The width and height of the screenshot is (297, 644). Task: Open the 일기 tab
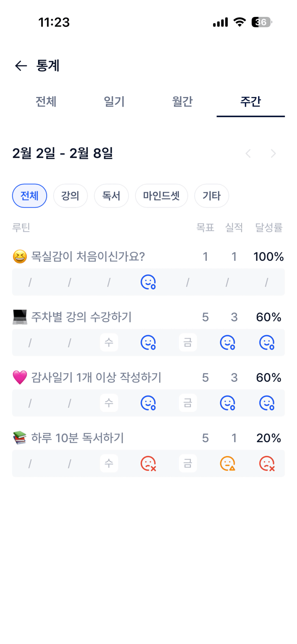[x=114, y=102]
